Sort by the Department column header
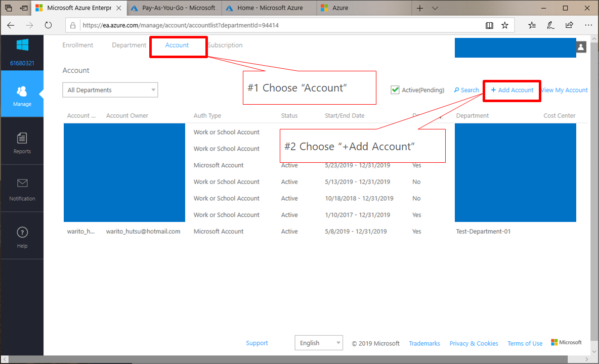Image resolution: width=599 pixels, height=364 pixels. (x=472, y=116)
